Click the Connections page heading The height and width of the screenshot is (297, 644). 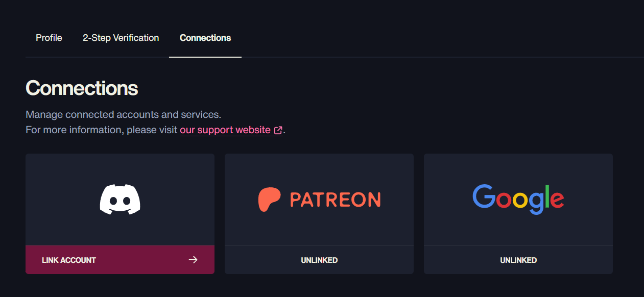pyautogui.click(x=82, y=88)
